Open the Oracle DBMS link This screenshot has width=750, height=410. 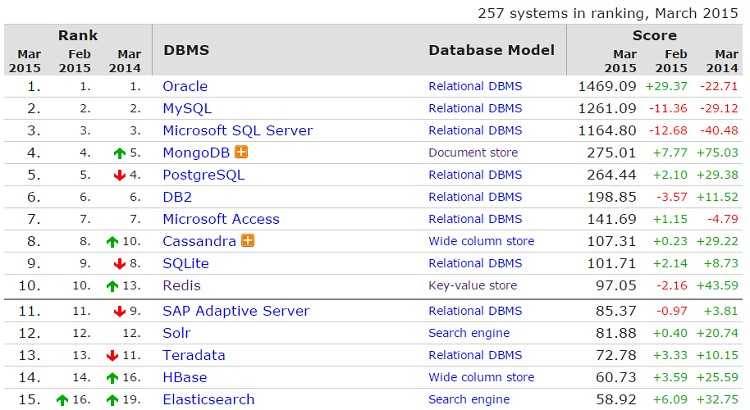(185, 86)
